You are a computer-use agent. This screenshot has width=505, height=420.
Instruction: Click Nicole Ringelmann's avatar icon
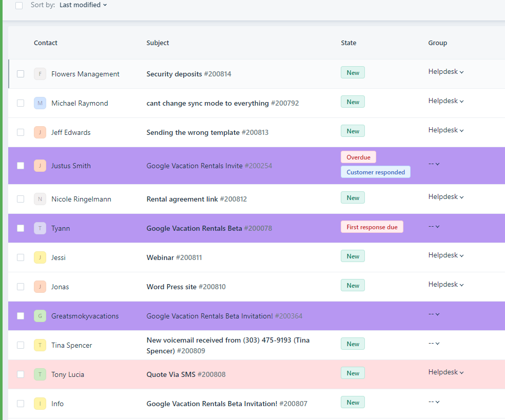[x=40, y=199]
